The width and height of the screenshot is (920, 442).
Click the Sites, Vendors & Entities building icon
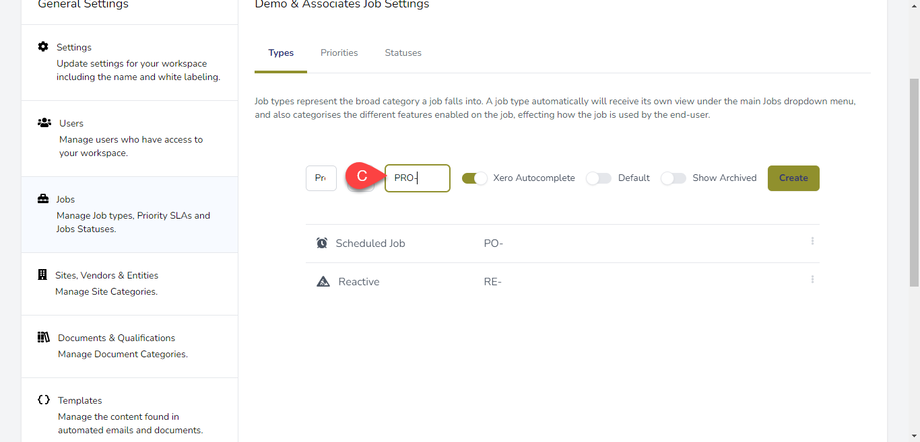(43, 275)
